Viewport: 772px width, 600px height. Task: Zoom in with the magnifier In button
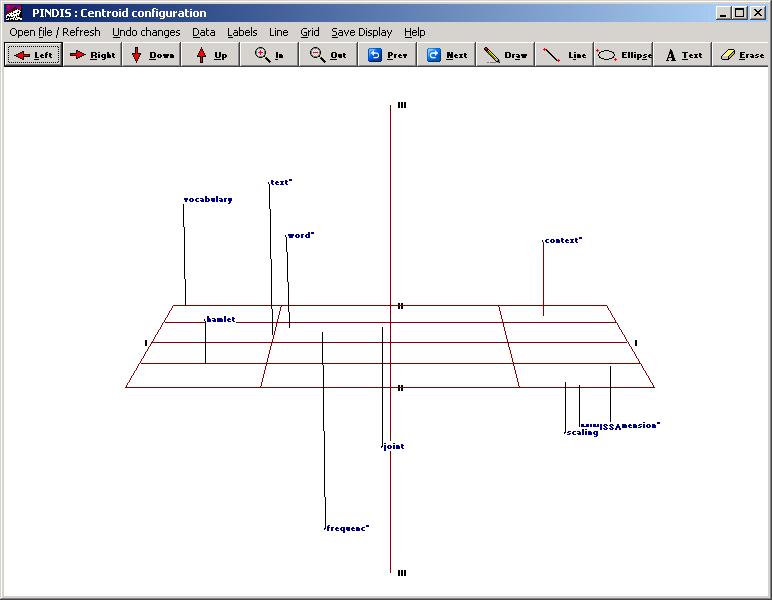(x=269, y=55)
